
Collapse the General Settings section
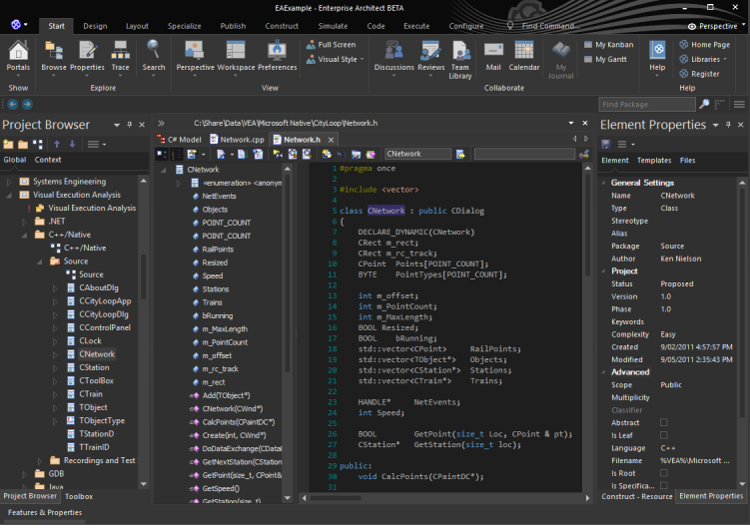click(x=604, y=183)
